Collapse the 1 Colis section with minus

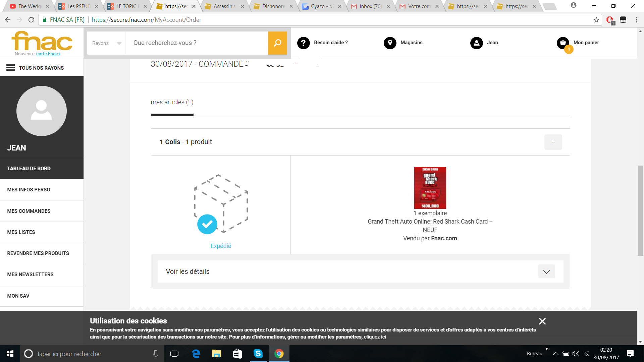553,142
